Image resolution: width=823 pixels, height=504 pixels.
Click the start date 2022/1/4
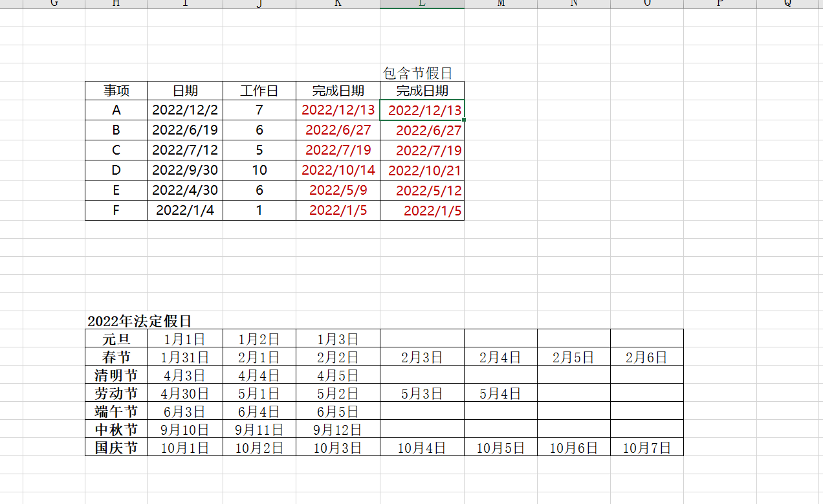click(x=185, y=210)
